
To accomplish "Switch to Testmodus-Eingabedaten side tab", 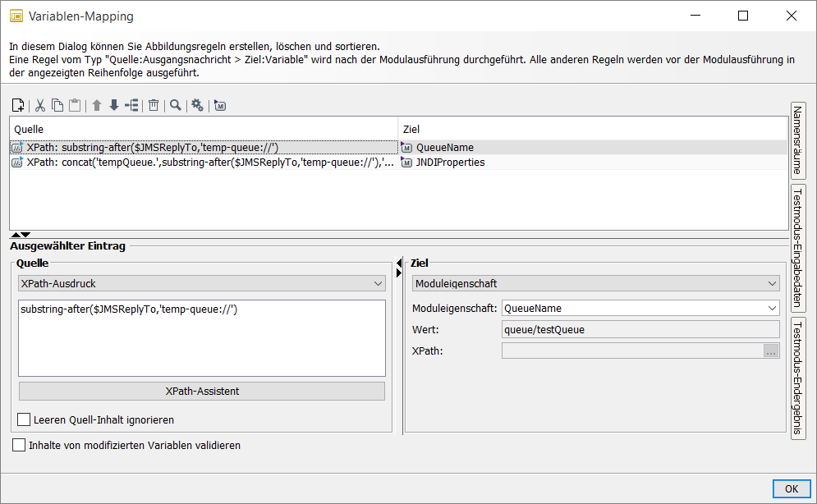I will pyautogui.click(x=797, y=245).
